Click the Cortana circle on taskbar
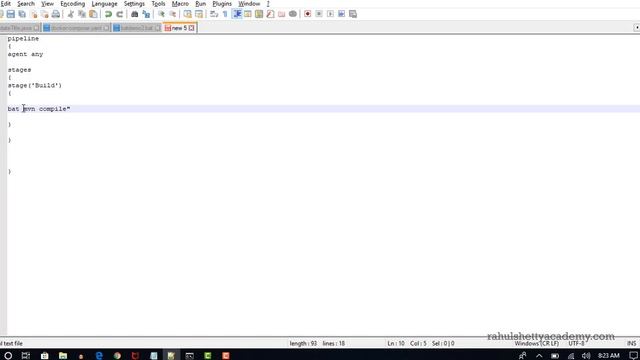The width and height of the screenshot is (640, 360). point(8,356)
